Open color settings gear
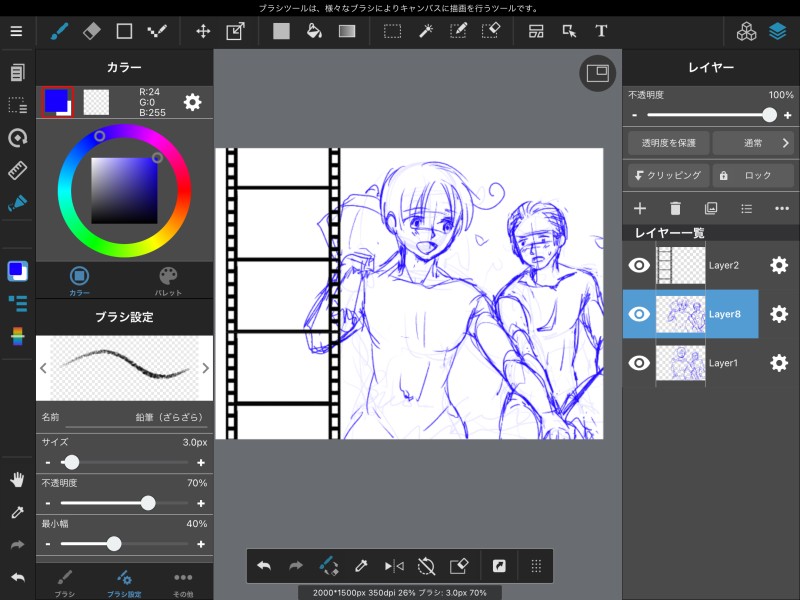 coord(192,102)
